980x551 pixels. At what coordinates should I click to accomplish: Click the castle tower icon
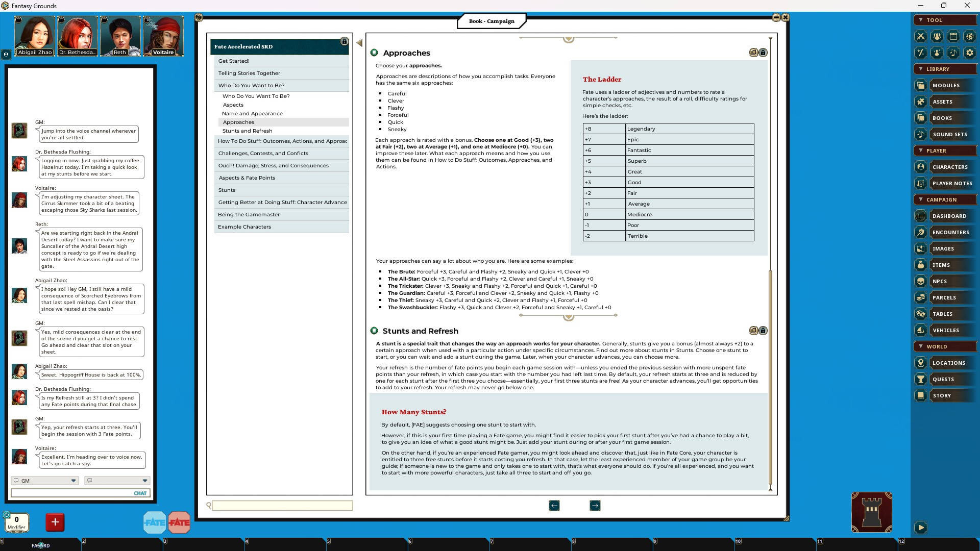(871, 512)
